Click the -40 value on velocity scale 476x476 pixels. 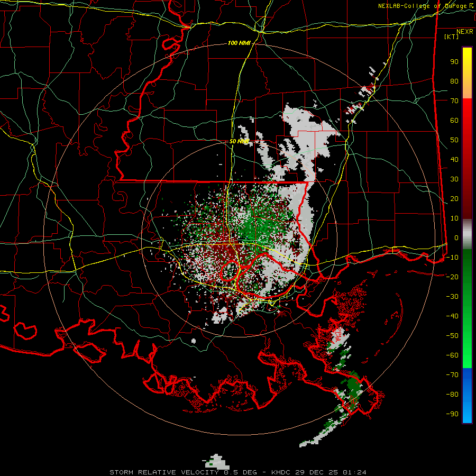(x=452, y=316)
